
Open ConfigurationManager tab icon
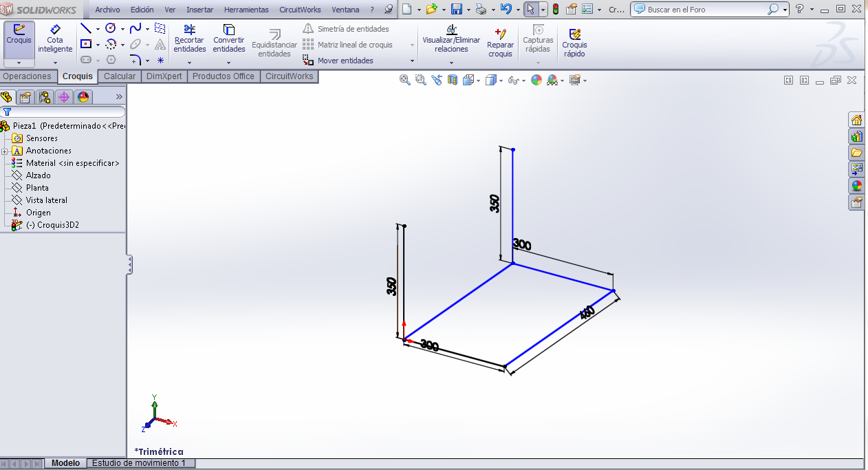[45, 97]
